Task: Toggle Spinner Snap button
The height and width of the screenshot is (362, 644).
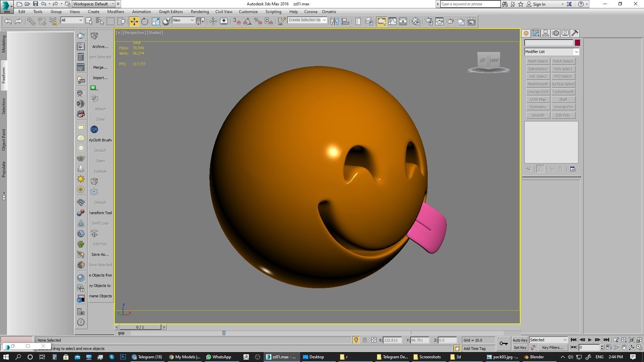Action: tap(269, 21)
